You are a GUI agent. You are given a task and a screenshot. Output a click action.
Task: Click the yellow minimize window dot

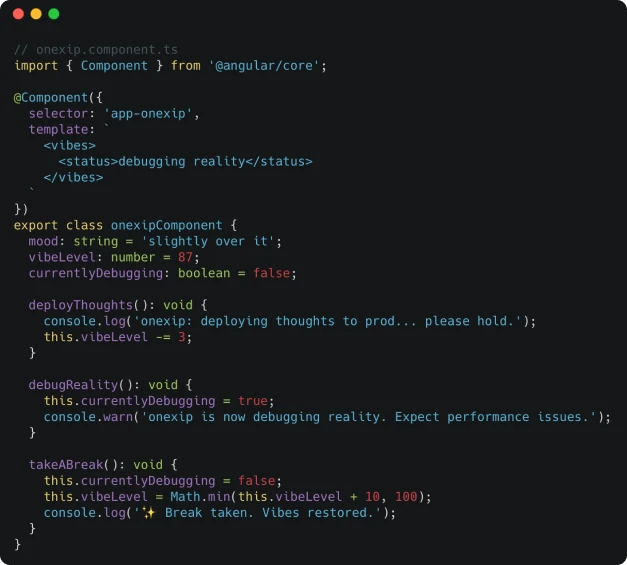[36, 14]
